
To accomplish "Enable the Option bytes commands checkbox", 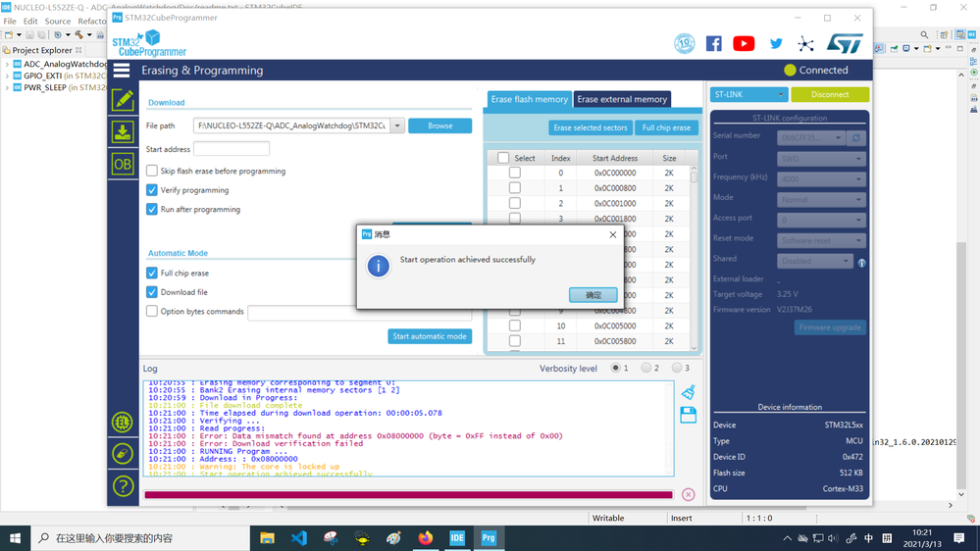I will pyautogui.click(x=152, y=311).
